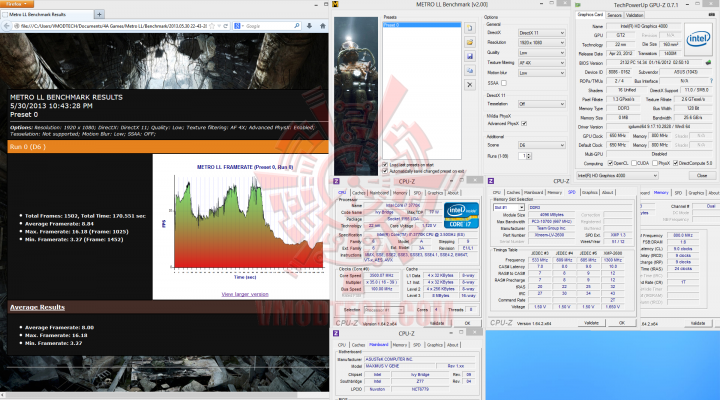The image size is (720, 400).
Task: Switch to the Sensors tab in GPU-Z
Action: pos(614,15)
